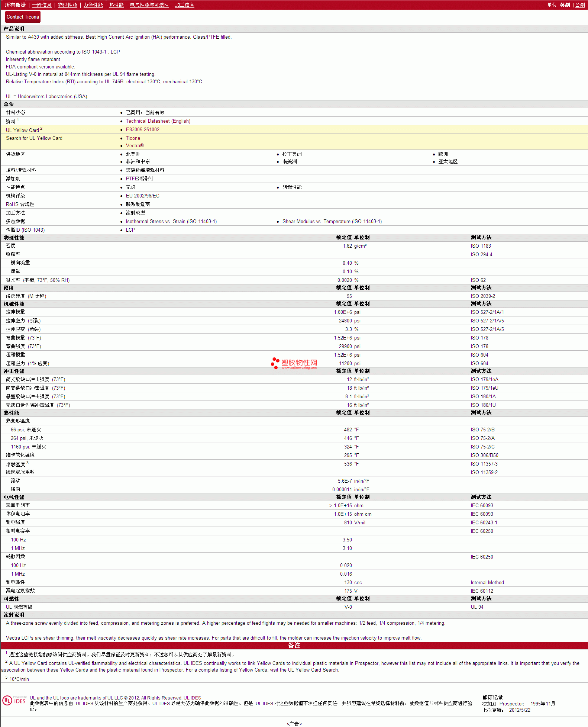588x727 pixels.
Task: Click the 10°C/min footnote text
Action: click(x=19, y=679)
